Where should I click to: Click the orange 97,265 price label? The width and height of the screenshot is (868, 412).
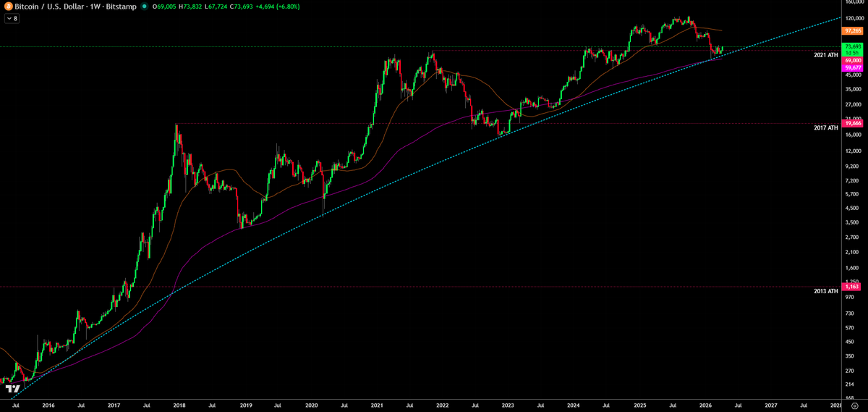[853, 31]
